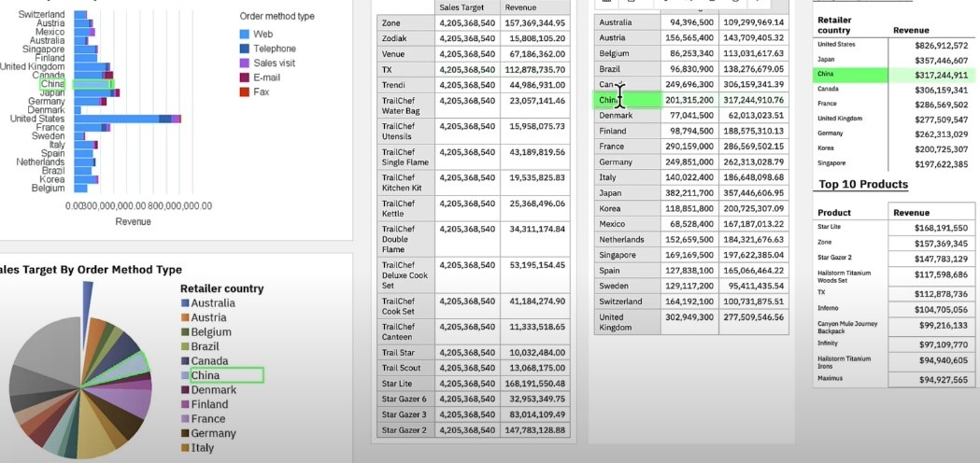Select Denmark swatch in pie legend
The height and width of the screenshot is (463, 980).
coord(184,390)
